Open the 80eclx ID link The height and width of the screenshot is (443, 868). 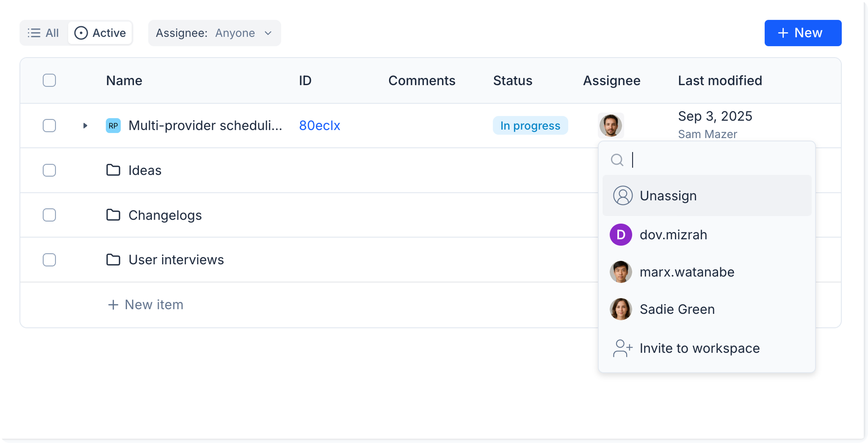point(319,126)
